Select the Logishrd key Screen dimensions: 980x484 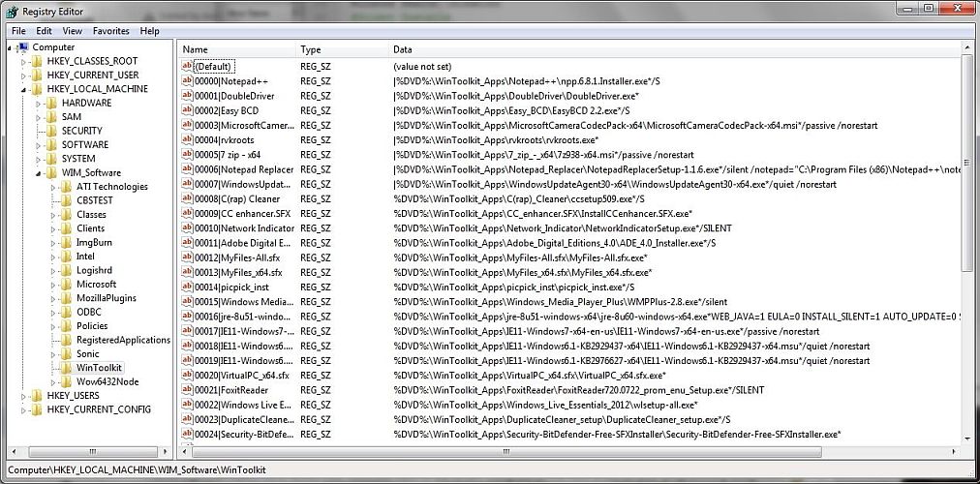pos(94,270)
